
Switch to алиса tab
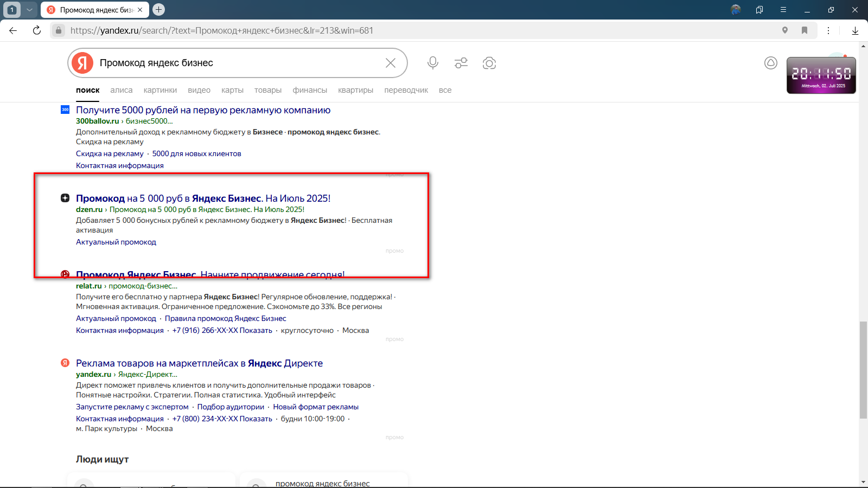click(122, 90)
